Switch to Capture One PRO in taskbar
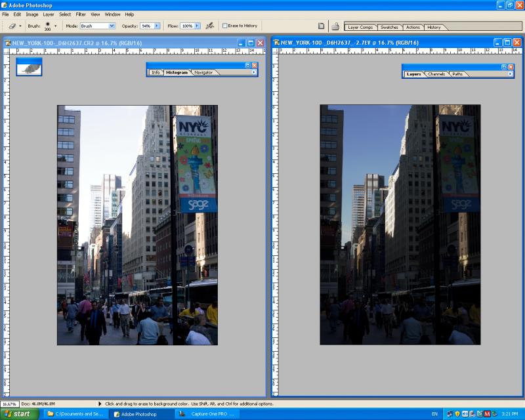 [207, 414]
